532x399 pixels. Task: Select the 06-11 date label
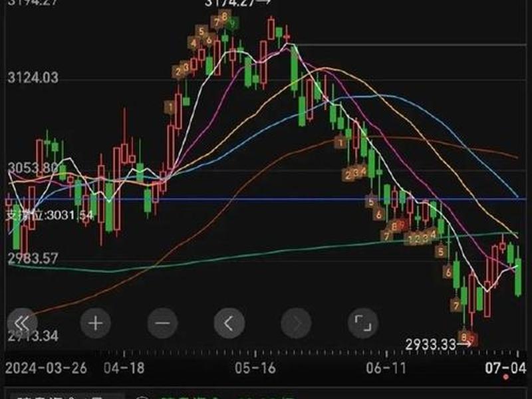pyautogui.click(x=386, y=368)
